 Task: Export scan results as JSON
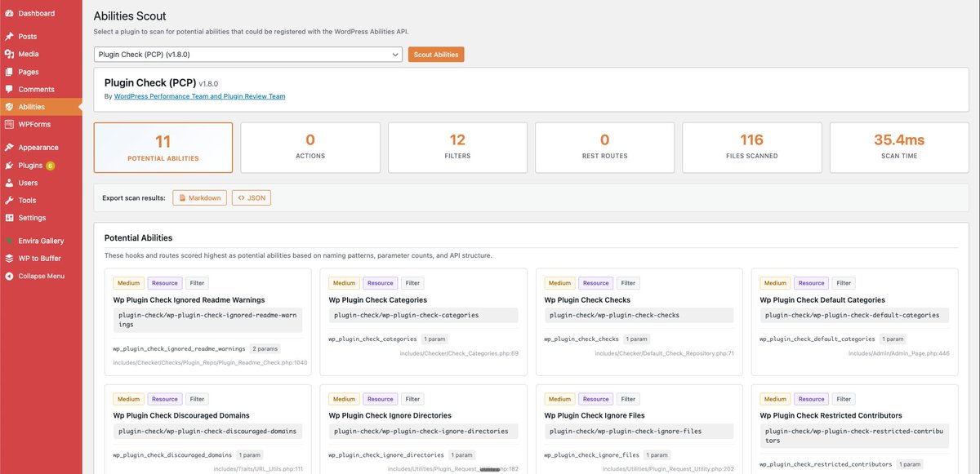pos(252,197)
